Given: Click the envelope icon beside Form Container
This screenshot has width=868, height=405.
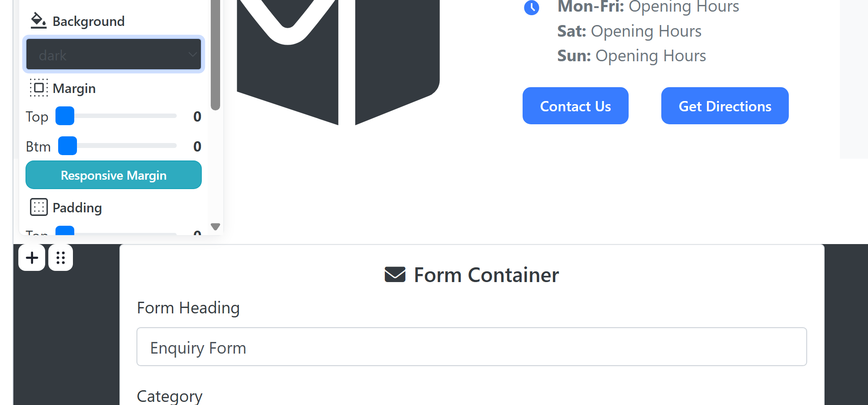Looking at the screenshot, I should point(395,274).
